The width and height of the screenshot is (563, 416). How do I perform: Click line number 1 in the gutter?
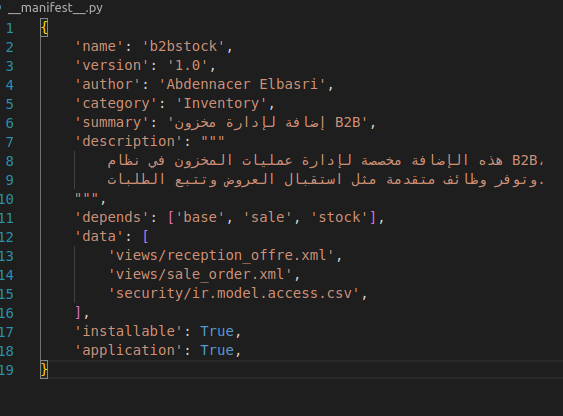pyautogui.click(x=10, y=28)
